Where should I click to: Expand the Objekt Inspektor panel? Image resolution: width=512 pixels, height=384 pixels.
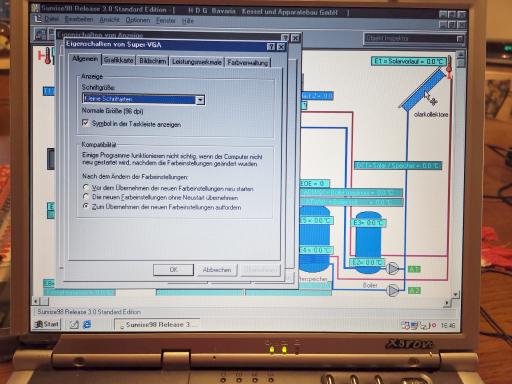tap(460, 39)
